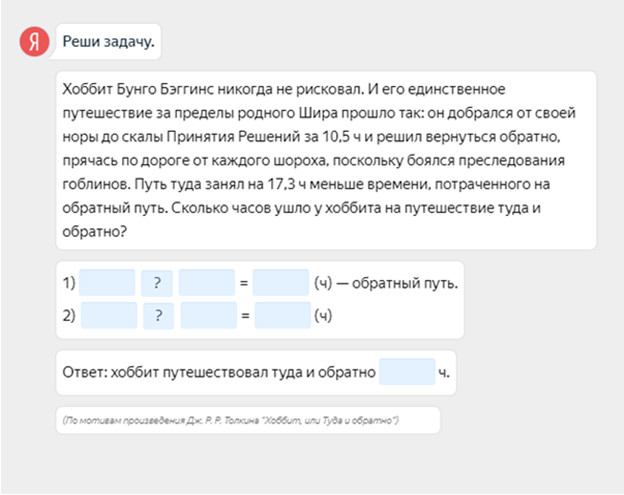Focus second operand field in equation 1
This screenshot has height=495, width=624.
[207, 283]
